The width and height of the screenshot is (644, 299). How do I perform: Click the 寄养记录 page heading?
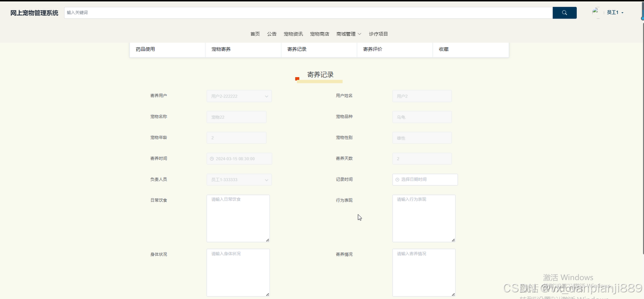pyautogui.click(x=320, y=75)
